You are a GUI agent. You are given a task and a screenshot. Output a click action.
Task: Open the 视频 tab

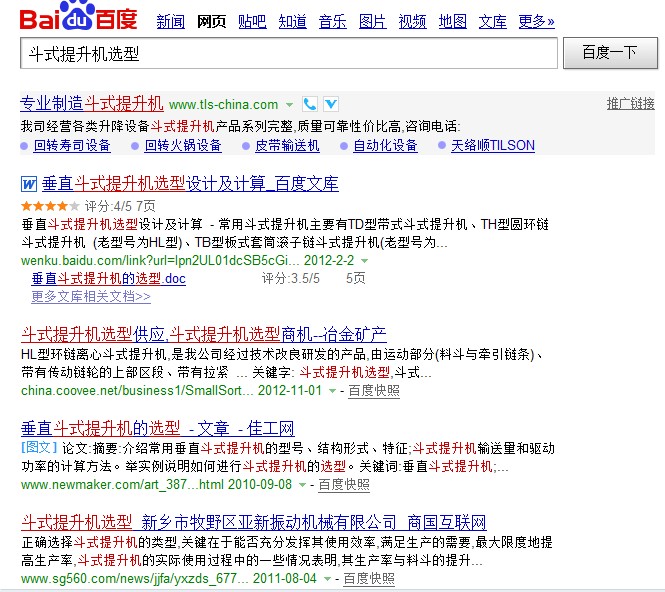[413, 21]
